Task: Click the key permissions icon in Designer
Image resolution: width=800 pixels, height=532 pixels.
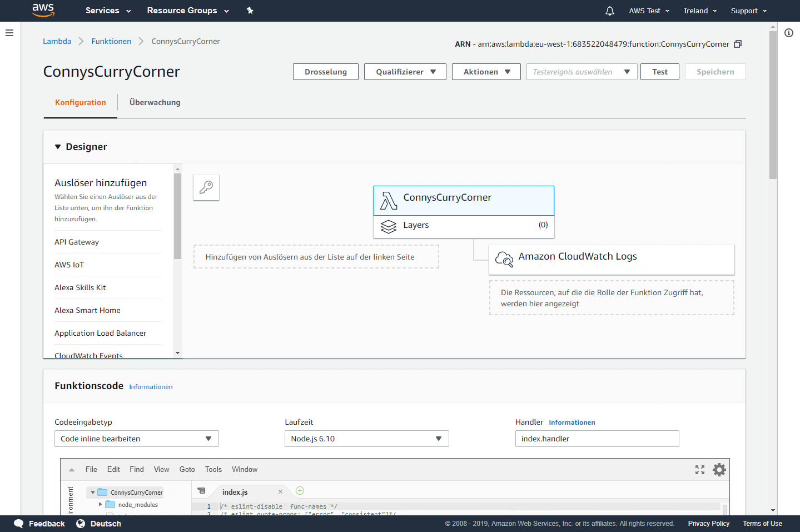Action: pos(206,187)
